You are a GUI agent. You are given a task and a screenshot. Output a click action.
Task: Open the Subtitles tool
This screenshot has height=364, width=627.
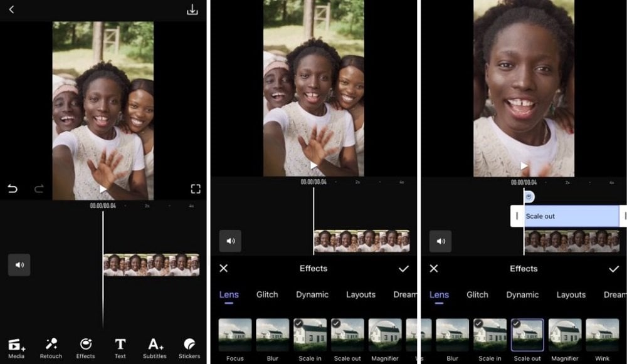point(155,348)
